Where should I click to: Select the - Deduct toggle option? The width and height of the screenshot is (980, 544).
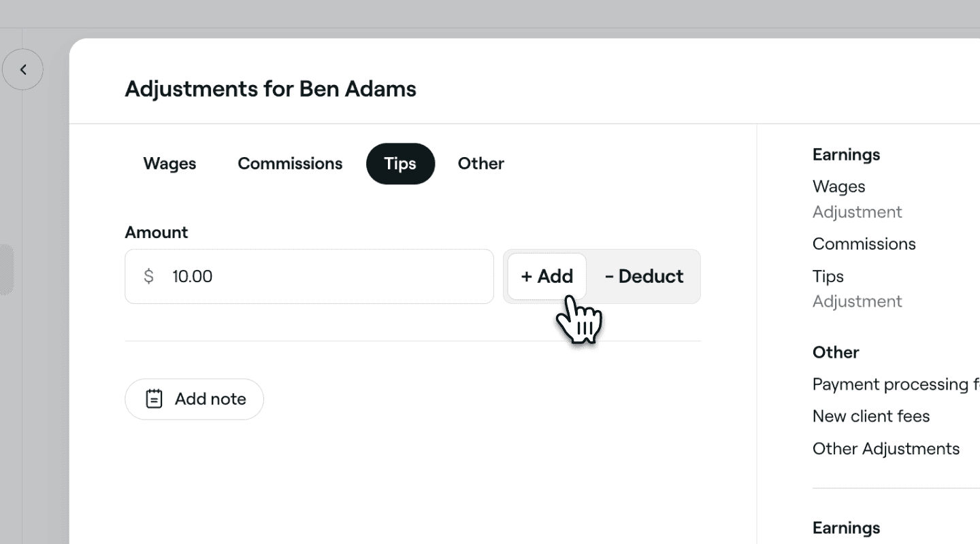(644, 276)
